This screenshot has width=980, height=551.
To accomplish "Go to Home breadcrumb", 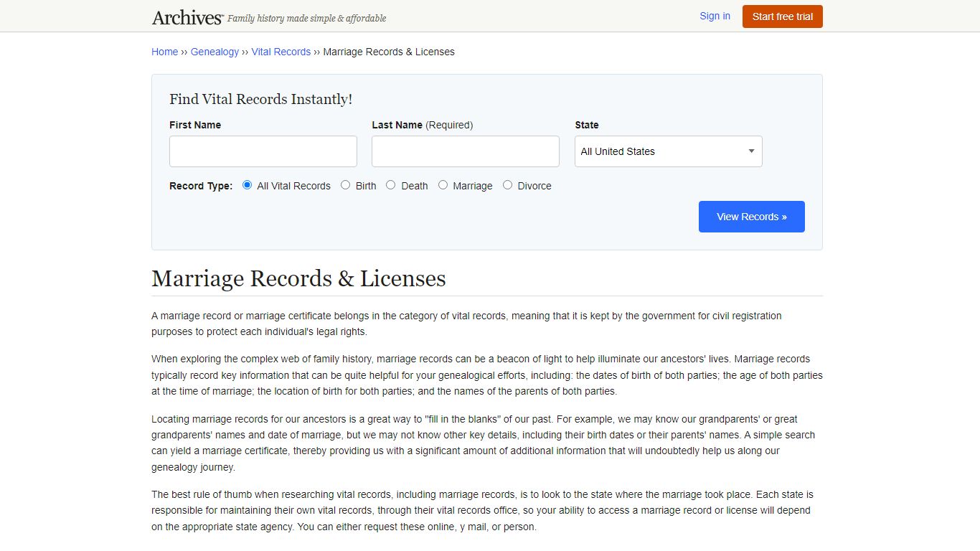I will 164,52.
